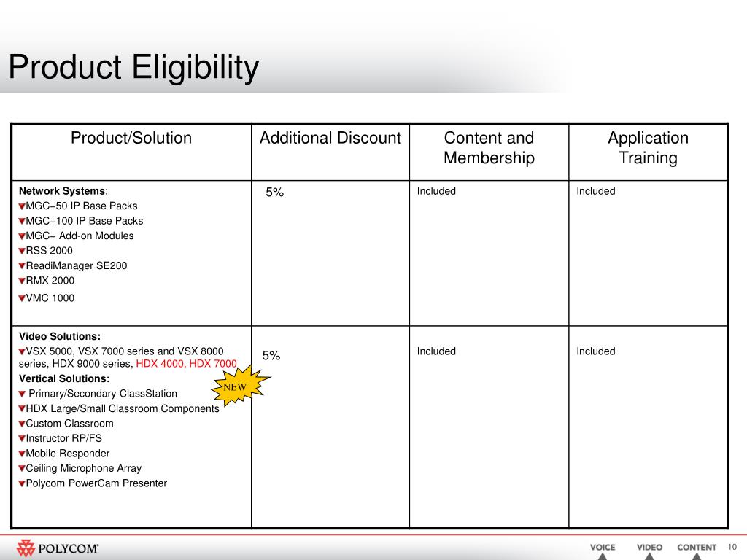Click the 5% discount in Network Systems row
Image resolution: width=747 pixels, height=560 pixels.
[x=275, y=192]
